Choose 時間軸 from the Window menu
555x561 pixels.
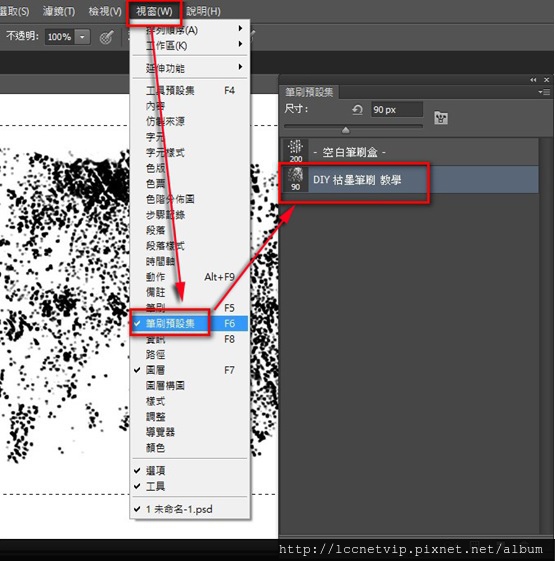click(x=190, y=262)
